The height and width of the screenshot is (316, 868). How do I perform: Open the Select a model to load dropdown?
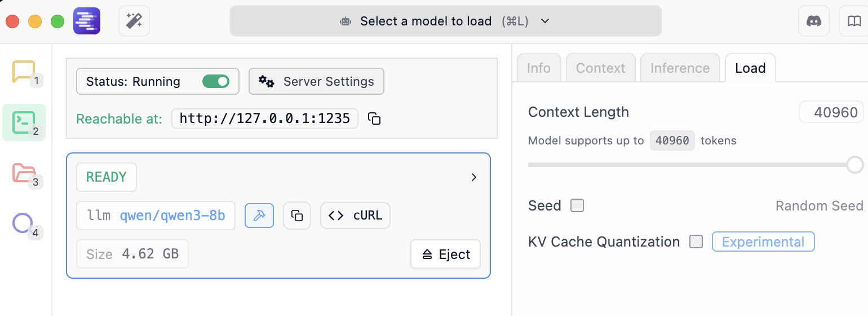click(x=445, y=21)
